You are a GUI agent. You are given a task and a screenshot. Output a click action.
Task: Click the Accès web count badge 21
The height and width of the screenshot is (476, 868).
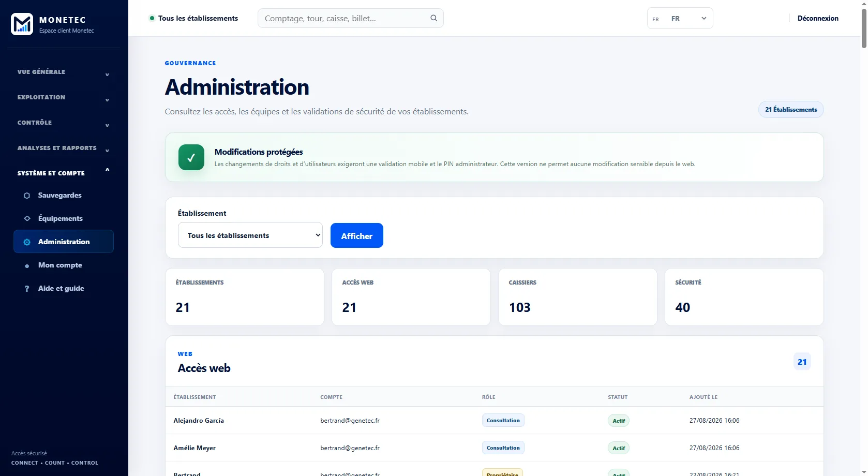pyautogui.click(x=802, y=362)
